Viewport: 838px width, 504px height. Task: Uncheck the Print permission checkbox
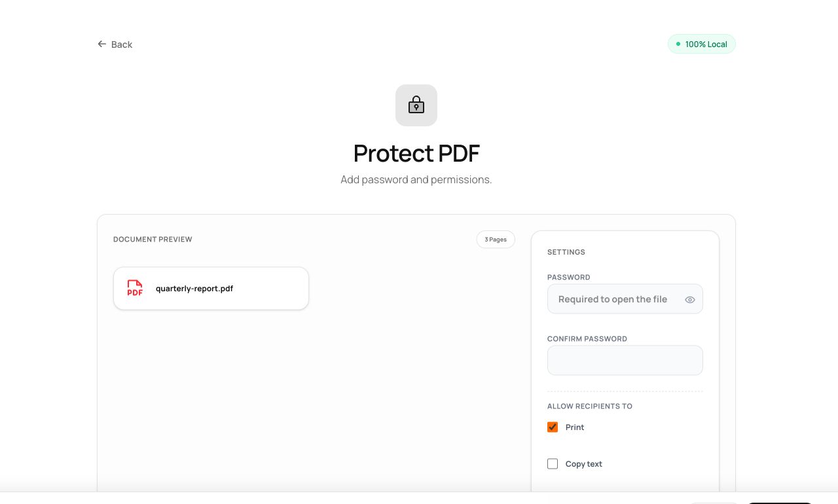click(x=553, y=427)
